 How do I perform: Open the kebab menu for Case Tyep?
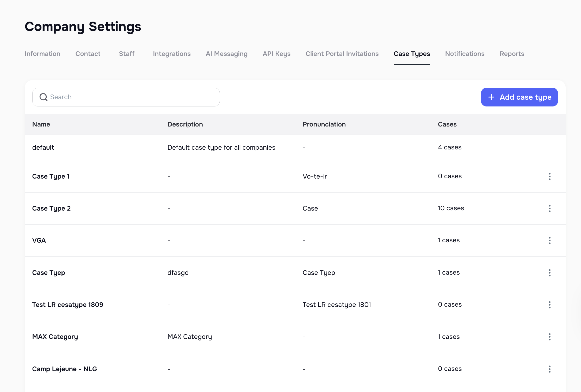(x=550, y=273)
